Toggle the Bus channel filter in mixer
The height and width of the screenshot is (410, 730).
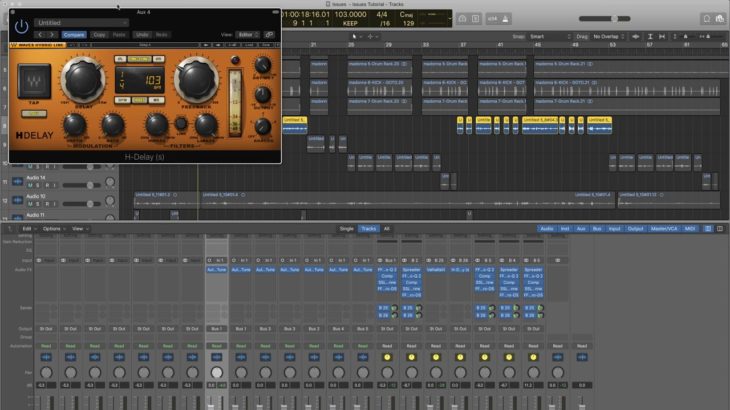[597, 229]
